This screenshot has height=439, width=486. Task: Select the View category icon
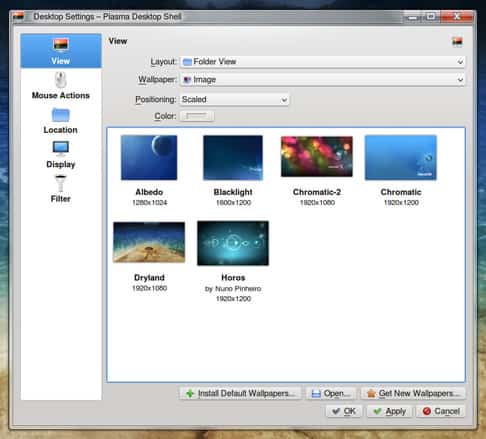coord(61,45)
